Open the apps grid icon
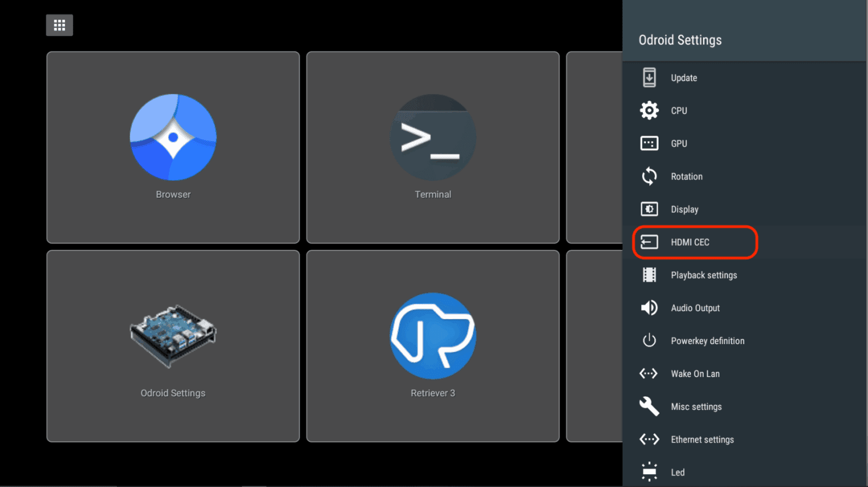 (60, 25)
